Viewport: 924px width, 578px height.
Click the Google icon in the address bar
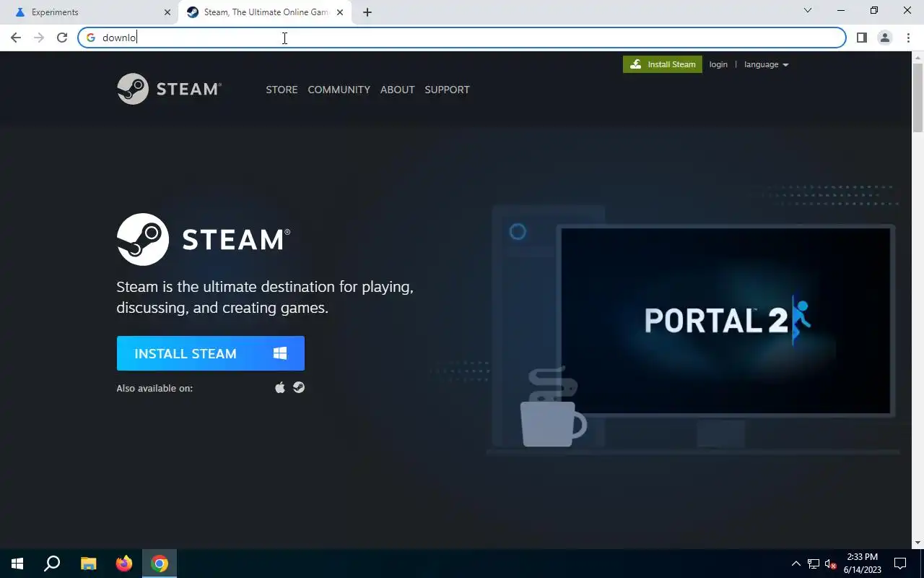[x=91, y=38]
